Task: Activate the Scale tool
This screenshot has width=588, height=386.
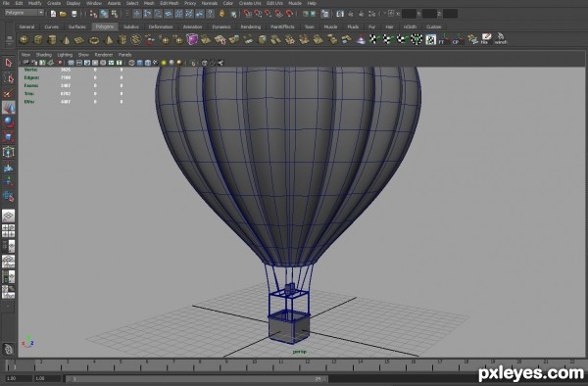Action: point(8,137)
